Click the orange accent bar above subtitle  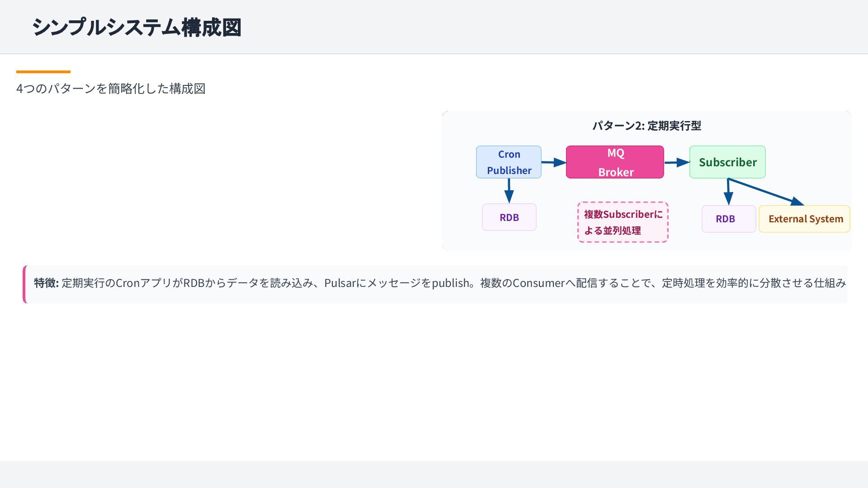43,71
